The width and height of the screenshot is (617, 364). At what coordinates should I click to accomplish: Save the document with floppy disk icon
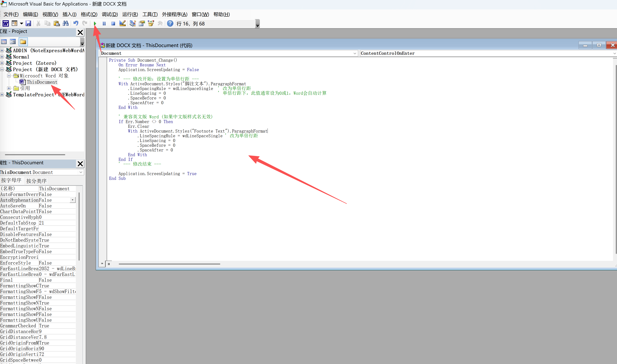(28, 24)
